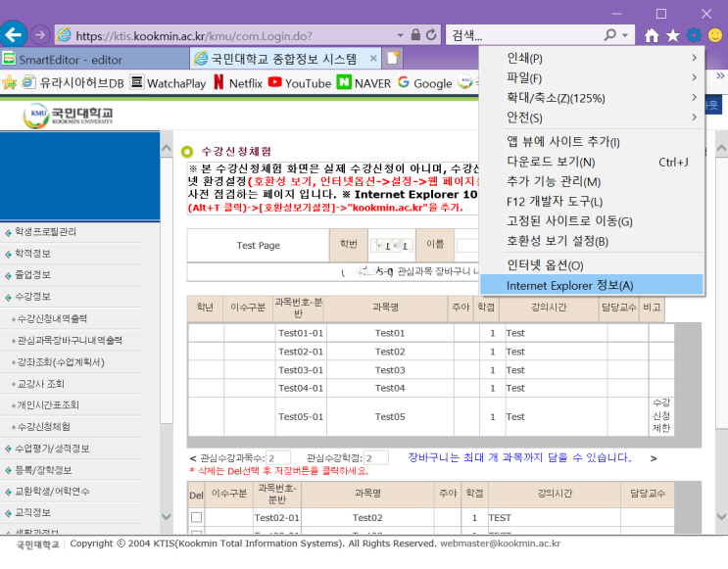This screenshot has height=569, width=728.
Task: Open 인쇄(P) submenu
Action: [592, 58]
